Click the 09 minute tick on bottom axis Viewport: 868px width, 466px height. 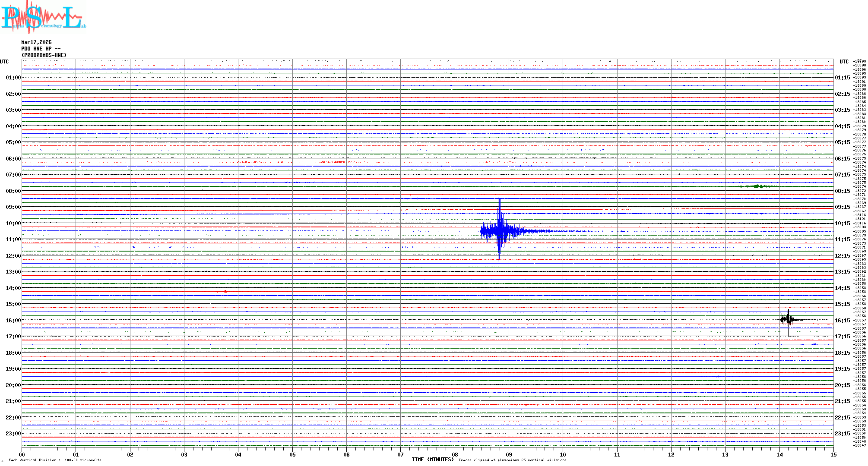coord(509,454)
